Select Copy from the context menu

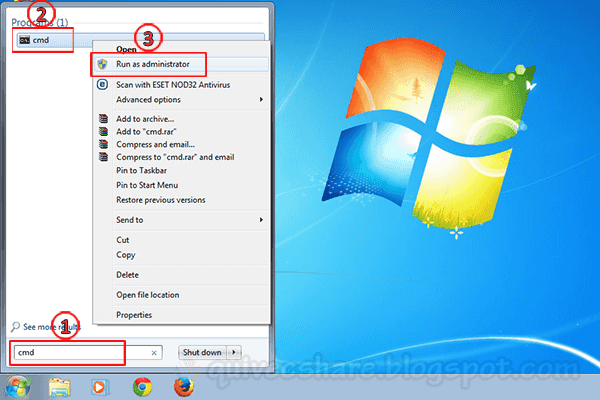(126, 255)
